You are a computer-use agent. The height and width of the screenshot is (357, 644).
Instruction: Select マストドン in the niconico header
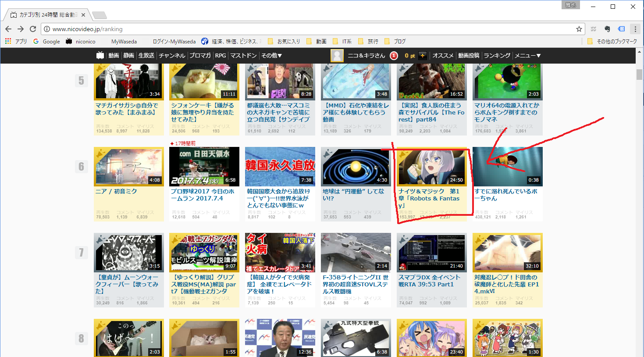pos(243,55)
